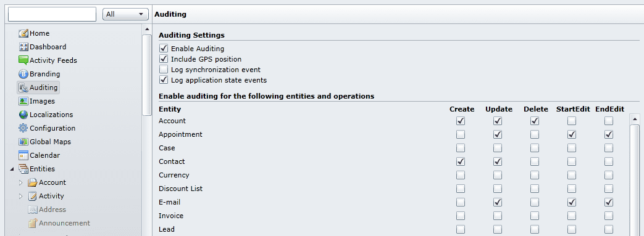Select the green Activity Feeds icon
The height and width of the screenshot is (236, 644).
click(x=23, y=60)
